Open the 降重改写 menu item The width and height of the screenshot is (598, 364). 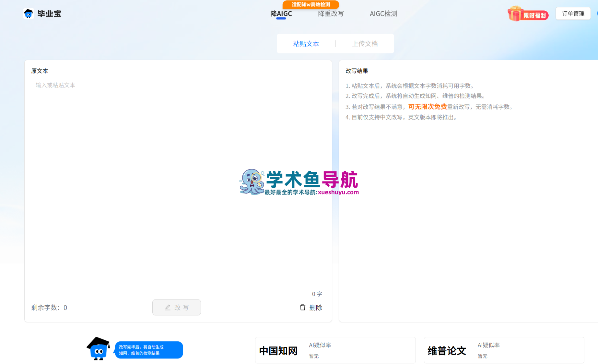pyautogui.click(x=331, y=13)
